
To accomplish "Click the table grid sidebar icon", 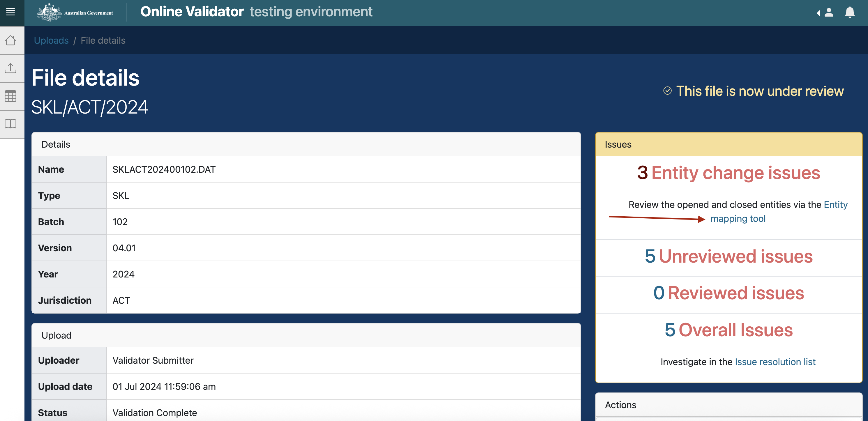I will (10, 96).
